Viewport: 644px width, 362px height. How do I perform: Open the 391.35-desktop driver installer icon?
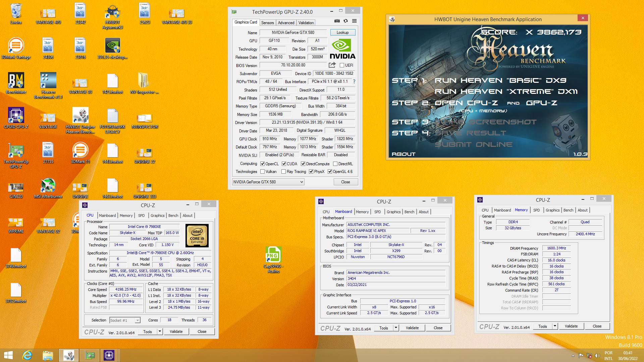click(112, 48)
